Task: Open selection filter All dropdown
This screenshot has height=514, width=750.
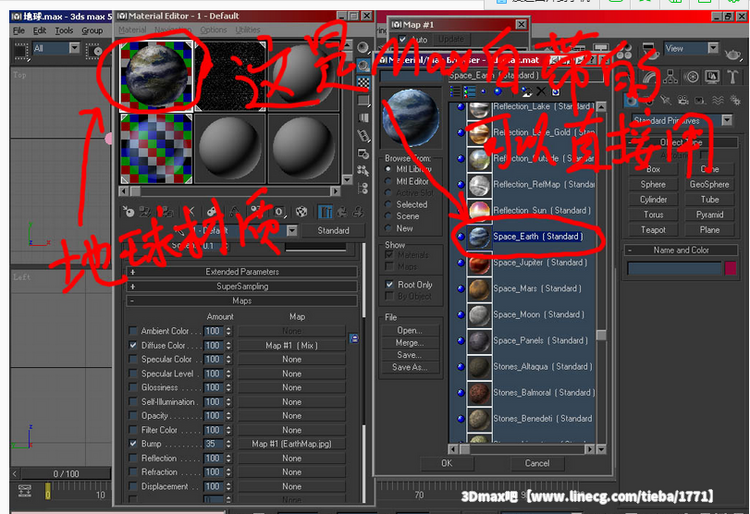Action: (x=74, y=48)
